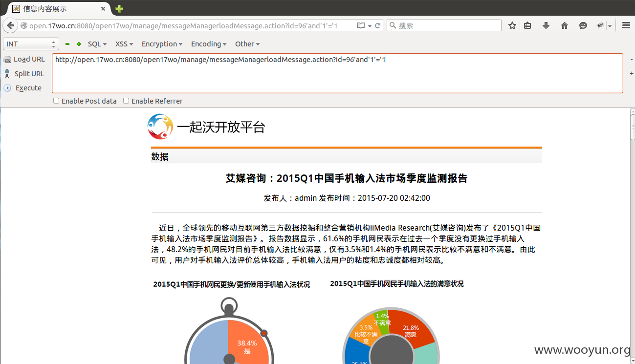Open a new tab with the green plus
635x364 pixels.
click(119, 9)
